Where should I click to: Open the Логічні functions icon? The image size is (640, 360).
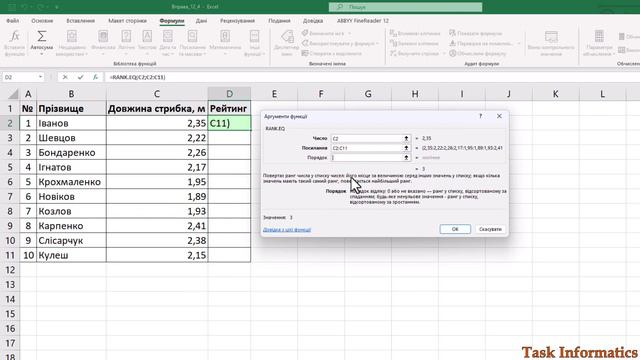126,36
